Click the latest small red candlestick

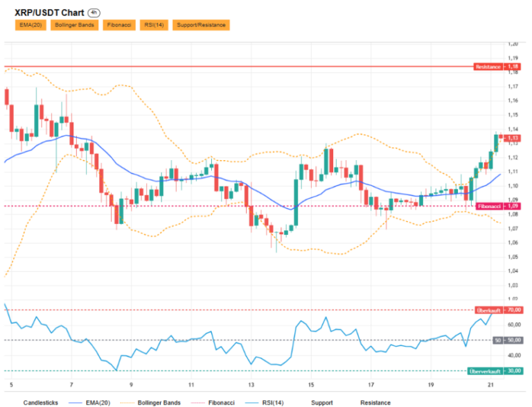(x=501, y=136)
